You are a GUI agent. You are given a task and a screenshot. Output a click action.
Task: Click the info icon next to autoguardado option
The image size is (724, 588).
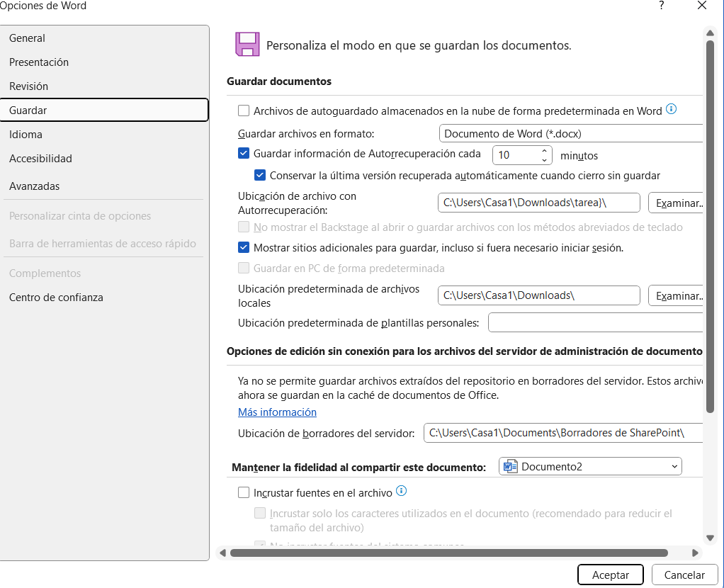click(x=672, y=109)
